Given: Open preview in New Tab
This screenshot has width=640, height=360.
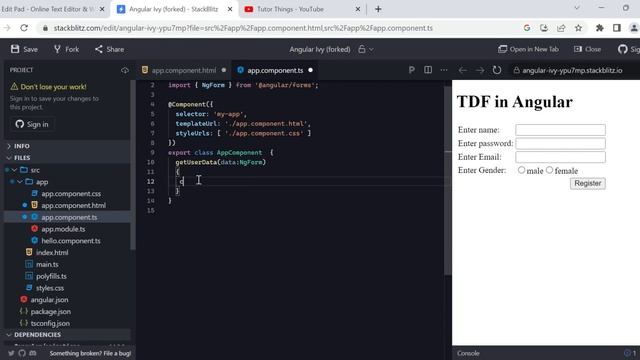Looking at the screenshot, I should pyautogui.click(x=528, y=49).
